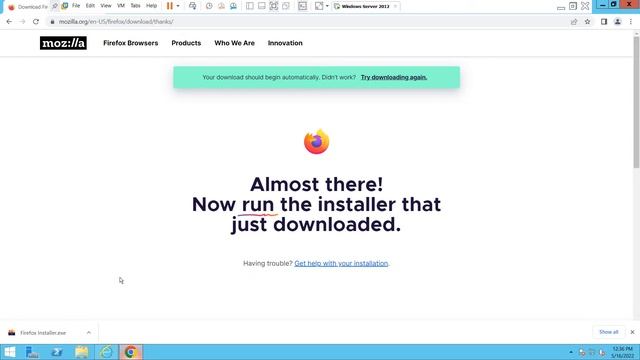Share this page using the share icon
Image resolution: width=640 pixels, height=360 pixels.
574,22
